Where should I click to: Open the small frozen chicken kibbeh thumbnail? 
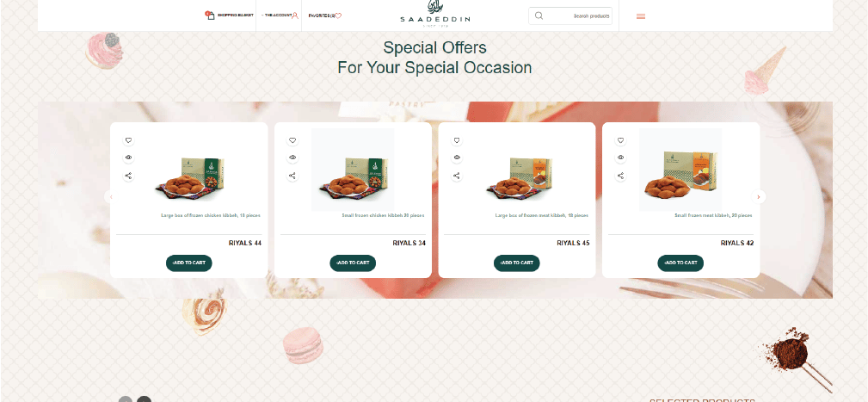(x=353, y=170)
